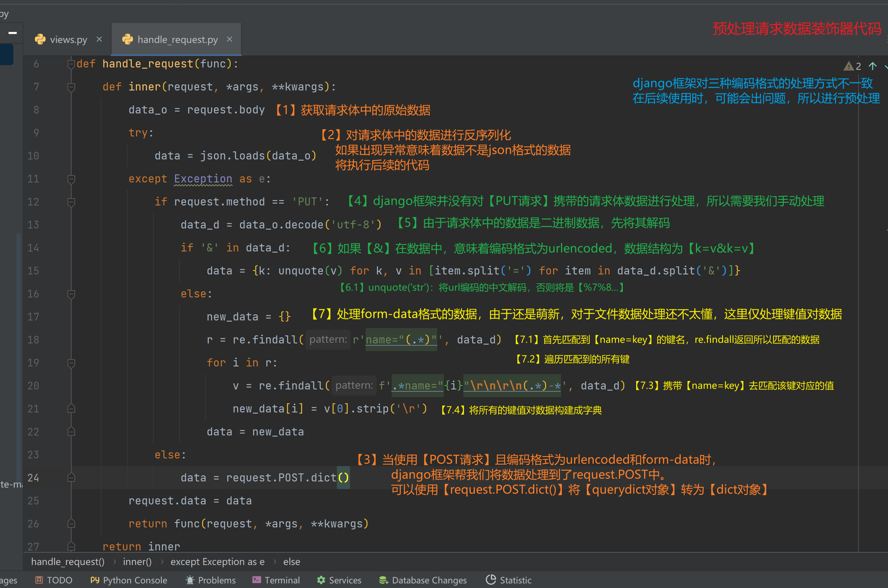Fold the else block at line 16
The width and height of the screenshot is (888, 588).
pos(71,294)
